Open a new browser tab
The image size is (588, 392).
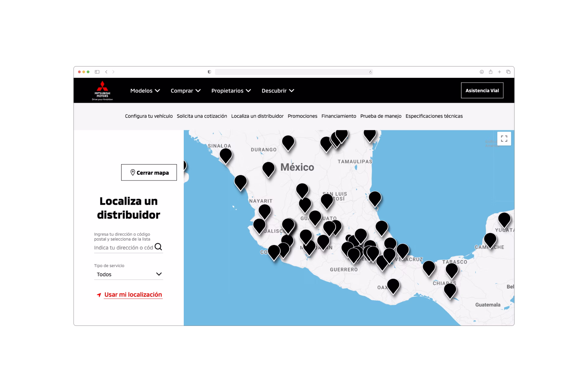click(499, 72)
